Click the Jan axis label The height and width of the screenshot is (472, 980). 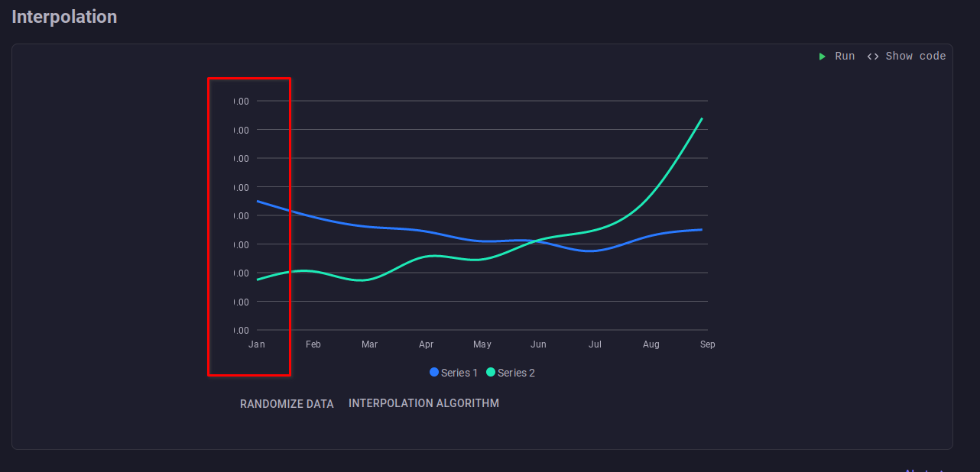(256, 344)
